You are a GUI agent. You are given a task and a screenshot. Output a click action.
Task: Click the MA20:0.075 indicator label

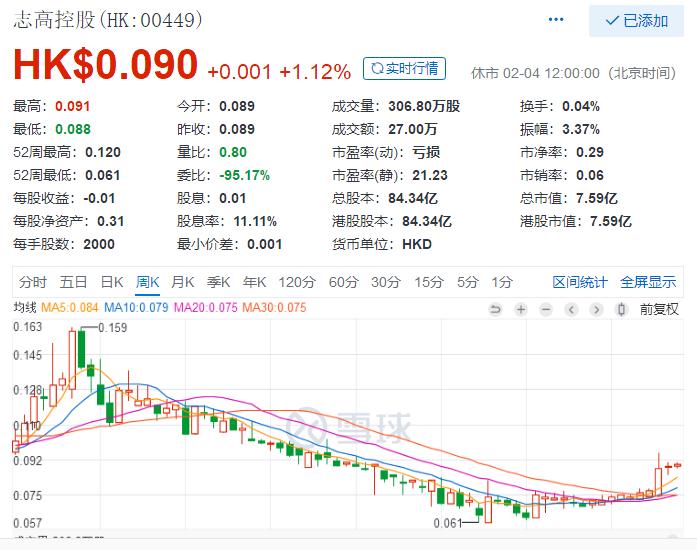tap(205, 308)
